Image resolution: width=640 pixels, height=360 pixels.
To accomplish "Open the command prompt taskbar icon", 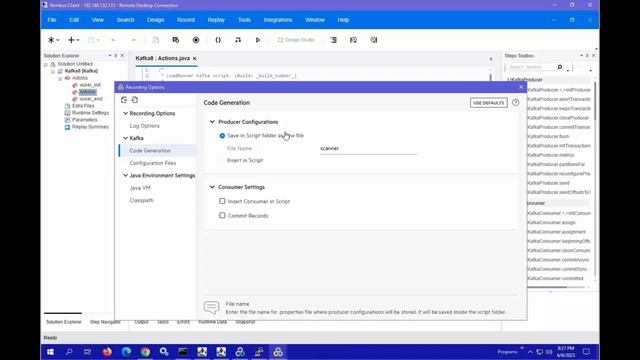I will [x=183, y=352].
